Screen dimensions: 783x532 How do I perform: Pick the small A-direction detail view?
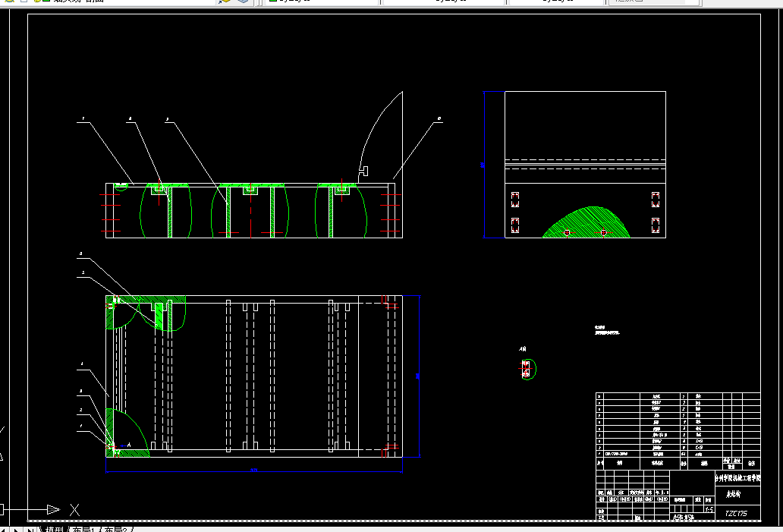[x=527, y=369]
